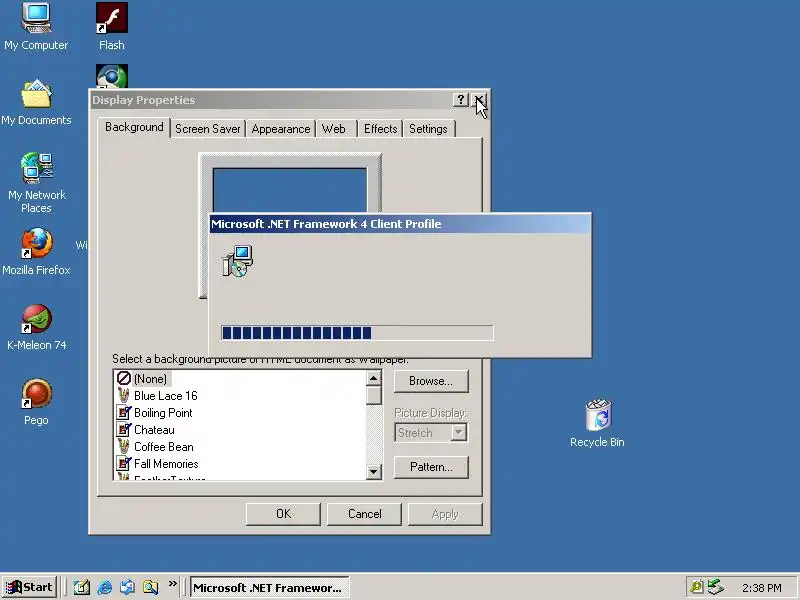Screen dimensions: 800x600
Task: Switch to the Background tab
Action: click(x=134, y=127)
